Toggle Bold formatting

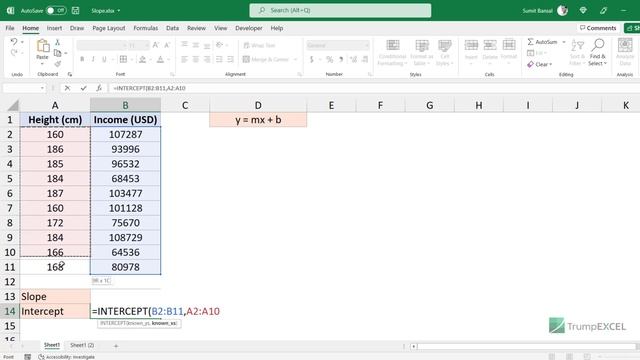click(x=82, y=60)
